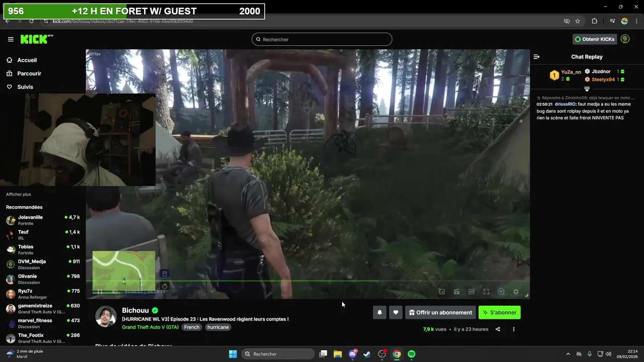
Task: Open Grand Theft Auto V (GTA) category link
Action: point(150,327)
